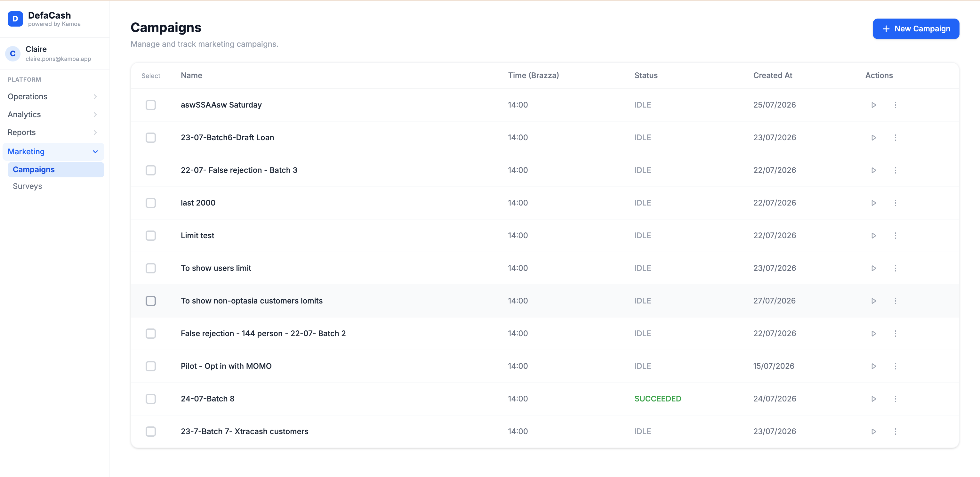Select To show non-optasia customers lomits checkbox
Screen dimensions: 980x477
click(x=151, y=301)
